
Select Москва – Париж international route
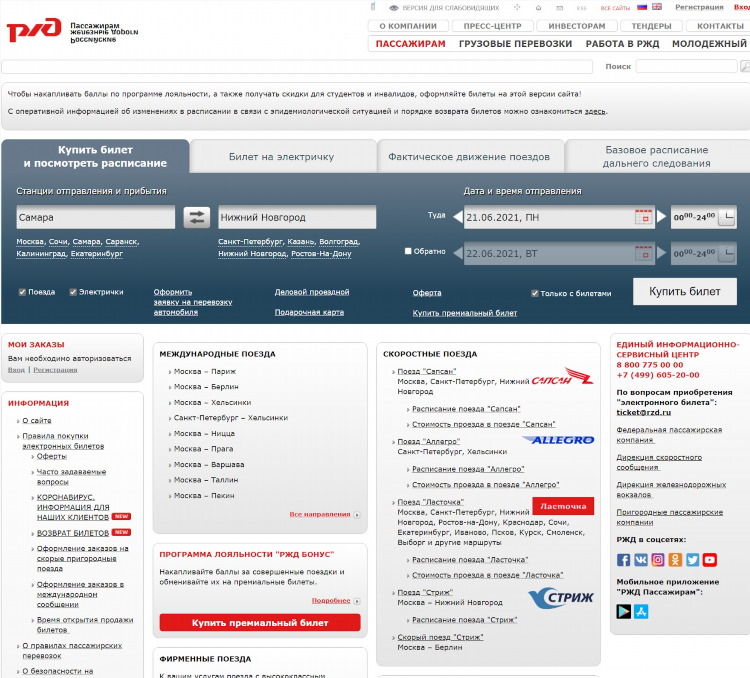pos(205,371)
